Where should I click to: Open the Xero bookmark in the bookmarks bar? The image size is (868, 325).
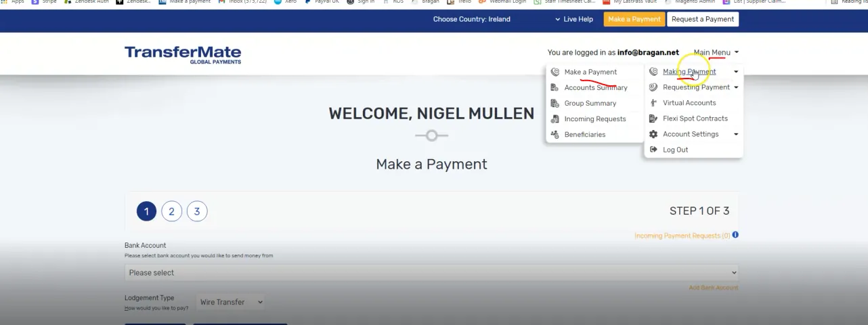286,2
